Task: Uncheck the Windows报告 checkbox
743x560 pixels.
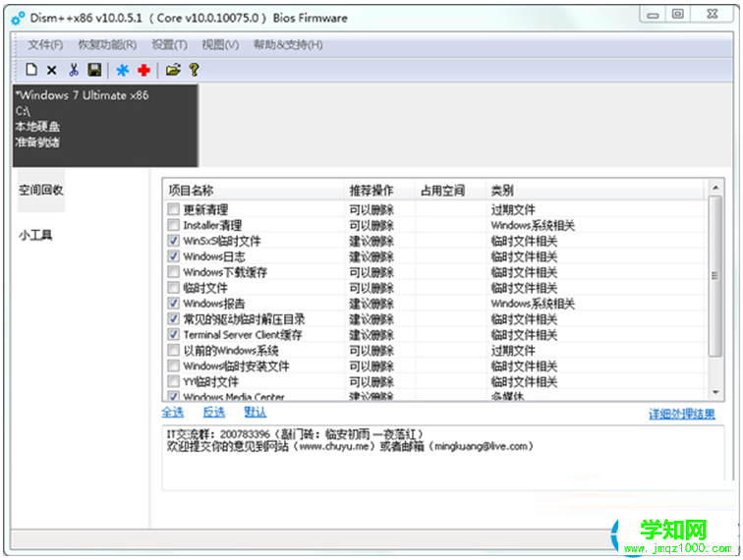Action: (173, 303)
